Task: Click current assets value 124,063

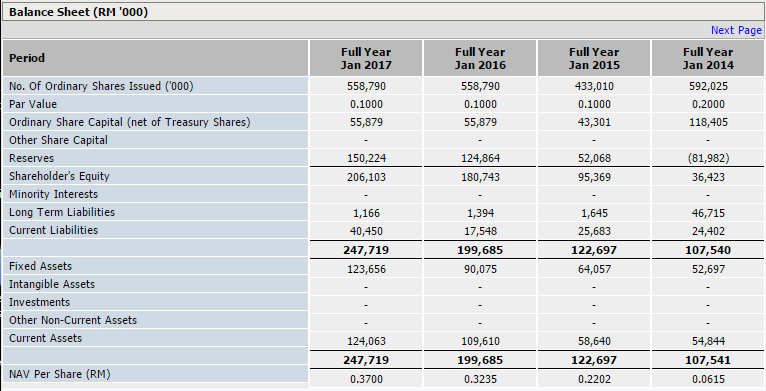Action: pyautogui.click(x=366, y=341)
